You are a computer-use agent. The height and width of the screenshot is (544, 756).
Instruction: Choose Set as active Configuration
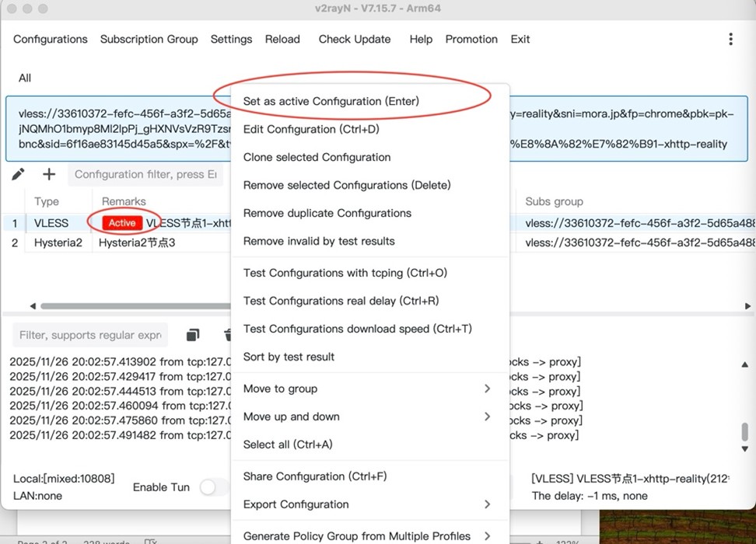coord(331,101)
